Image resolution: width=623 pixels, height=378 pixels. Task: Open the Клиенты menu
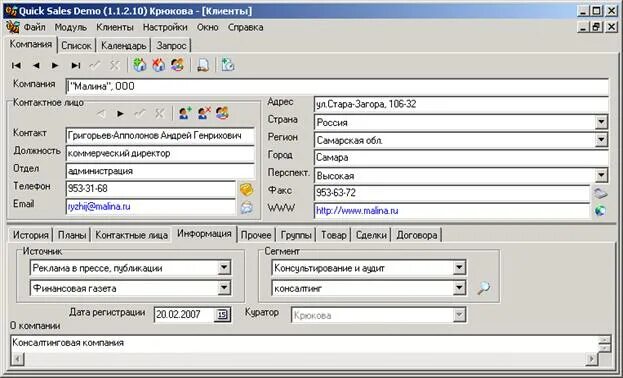tap(114, 27)
